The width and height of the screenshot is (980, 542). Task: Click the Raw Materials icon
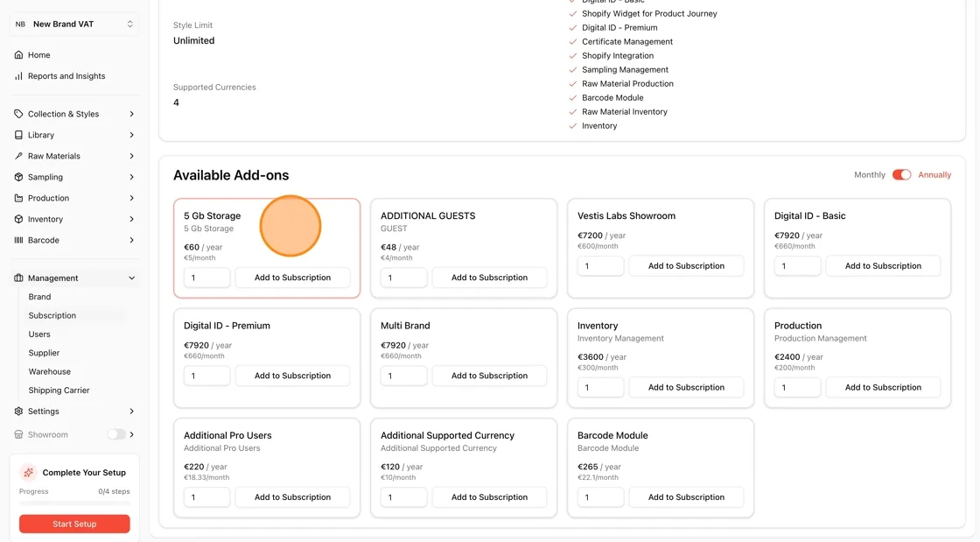coord(18,156)
